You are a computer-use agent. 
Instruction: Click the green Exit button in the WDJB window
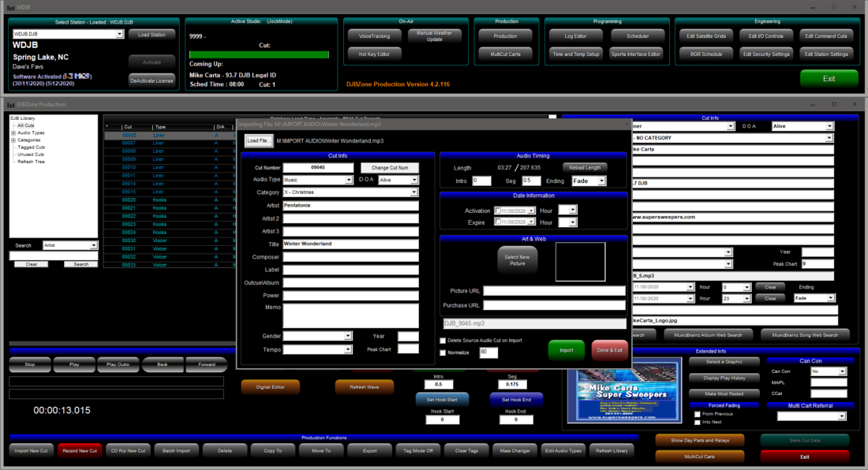[829, 79]
